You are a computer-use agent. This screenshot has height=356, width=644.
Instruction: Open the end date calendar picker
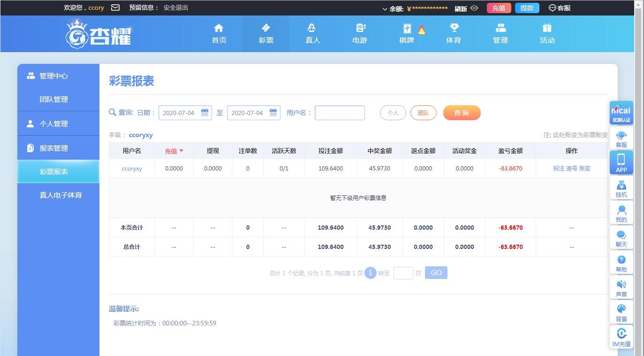[x=273, y=113]
